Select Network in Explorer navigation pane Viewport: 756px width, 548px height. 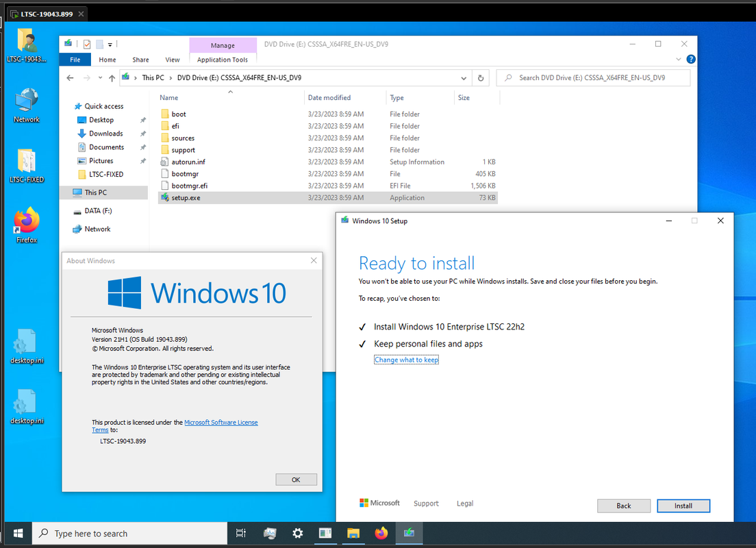coord(97,229)
